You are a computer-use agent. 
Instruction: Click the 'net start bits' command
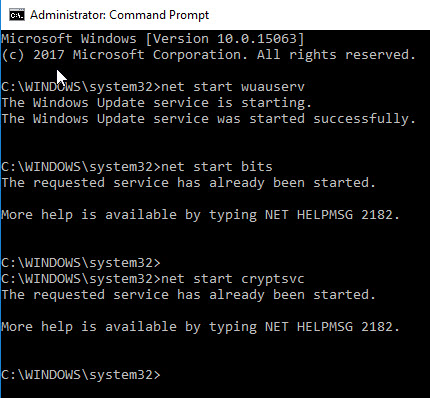pyautogui.click(x=216, y=167)
